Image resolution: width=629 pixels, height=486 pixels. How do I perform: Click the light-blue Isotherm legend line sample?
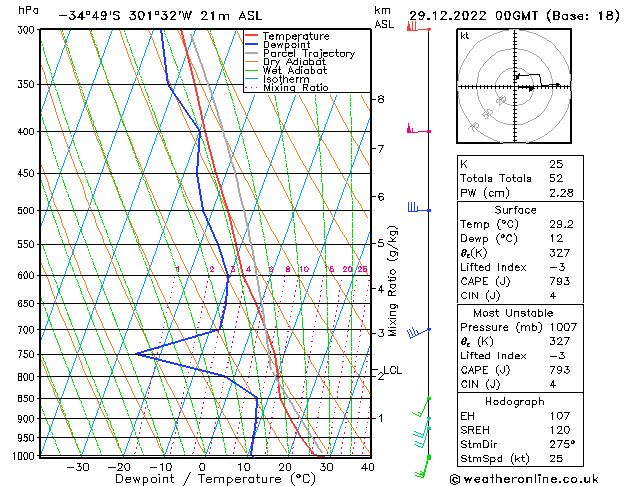pyautogui.click(x=251, y=79)
